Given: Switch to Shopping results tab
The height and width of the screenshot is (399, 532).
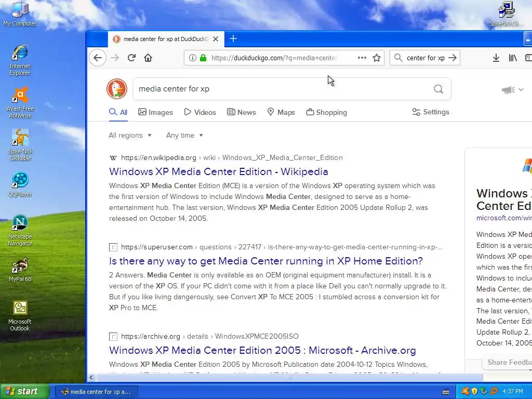Looking at the screenshot, I should 326,112.
